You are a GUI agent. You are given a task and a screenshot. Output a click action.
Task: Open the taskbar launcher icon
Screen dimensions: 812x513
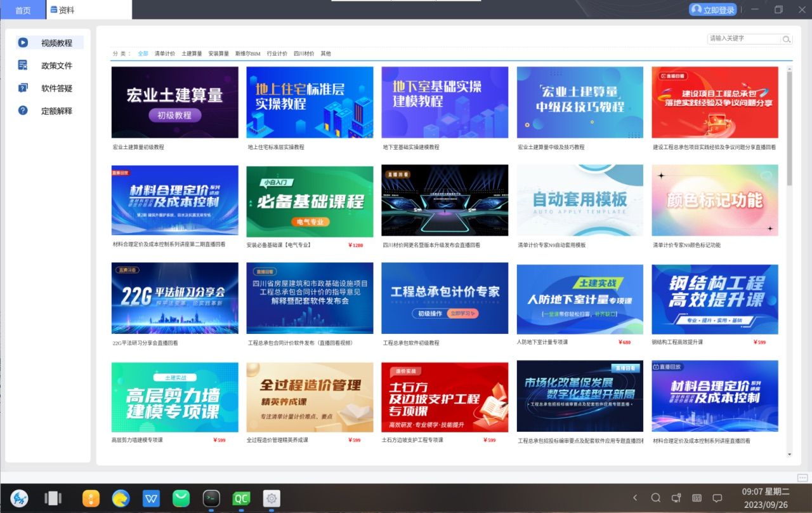coord(19,498)
